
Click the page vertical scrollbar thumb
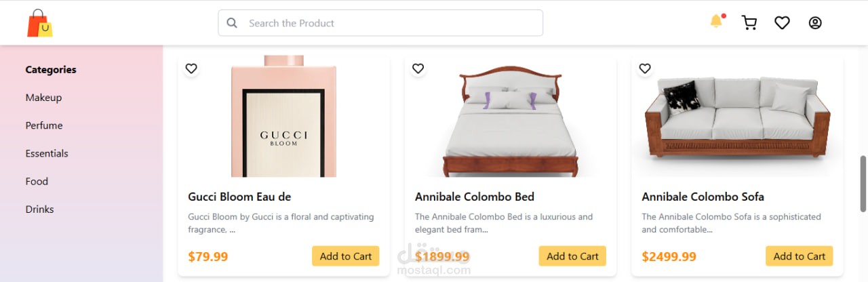pyautogui.click(x=863, y=183)
